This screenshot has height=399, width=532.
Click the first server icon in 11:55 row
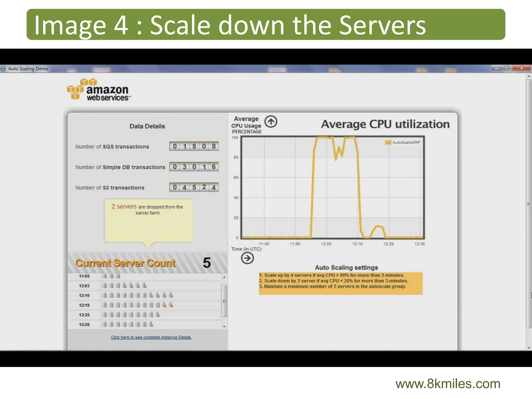point(105,276)
